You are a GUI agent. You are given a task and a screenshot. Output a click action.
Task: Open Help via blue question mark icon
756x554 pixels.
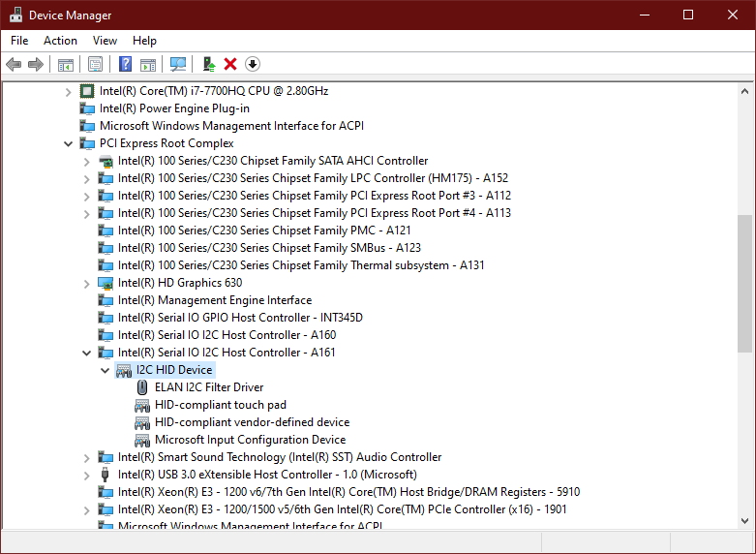(x=125, y=64)
